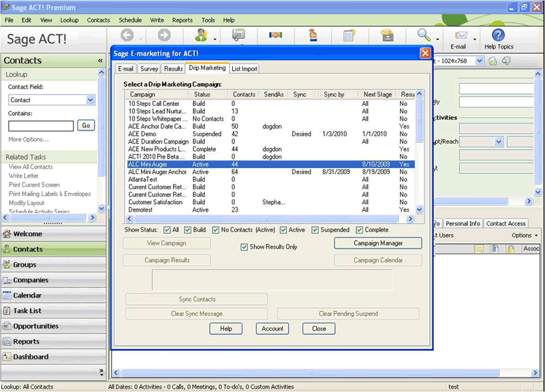Image resolution: width=545 pixels, height=392 pixels.
Task: Click the History file-box toolbar icon
Action: click(x=387, y=35)
